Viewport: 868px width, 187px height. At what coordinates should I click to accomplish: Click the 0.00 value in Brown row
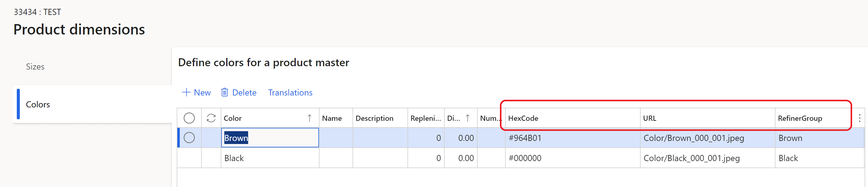tap(466, 138)
